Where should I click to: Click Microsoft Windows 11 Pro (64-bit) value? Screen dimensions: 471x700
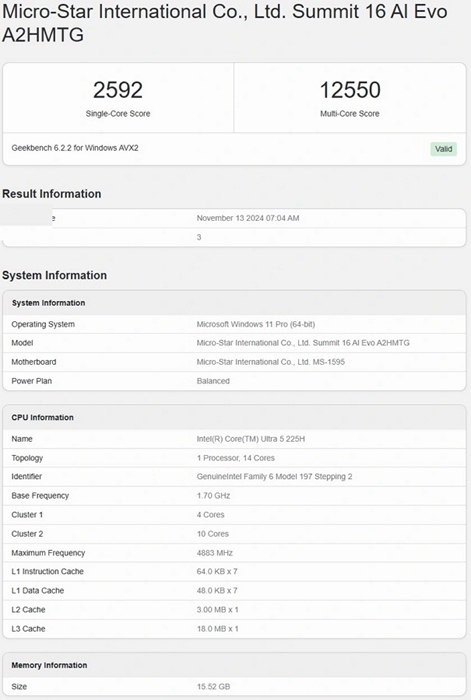(256, 324)
